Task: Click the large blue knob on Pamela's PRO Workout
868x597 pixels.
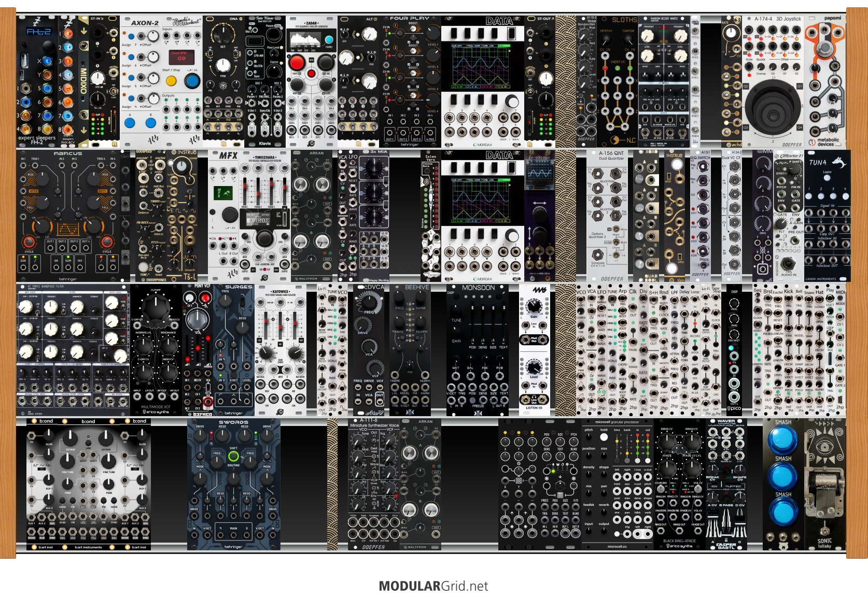Action: (x=192, y=81)
